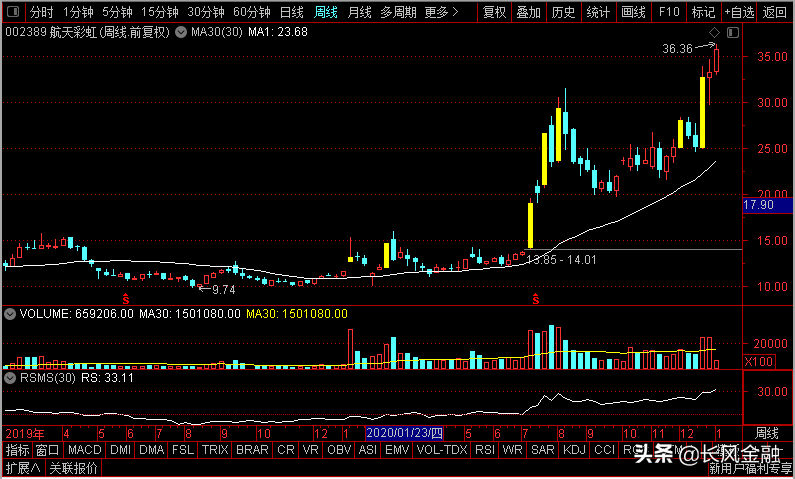
Task: Expand the 更多 > period menu
Action: pyautogui.click(x=442, y=12)
